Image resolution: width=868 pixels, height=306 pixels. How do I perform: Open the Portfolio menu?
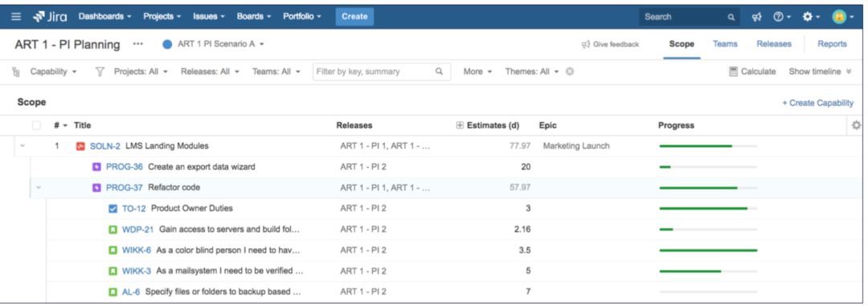[x=301, y=17]
